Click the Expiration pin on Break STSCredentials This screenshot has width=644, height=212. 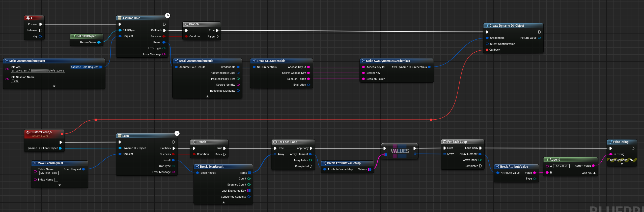coord(309,85)
